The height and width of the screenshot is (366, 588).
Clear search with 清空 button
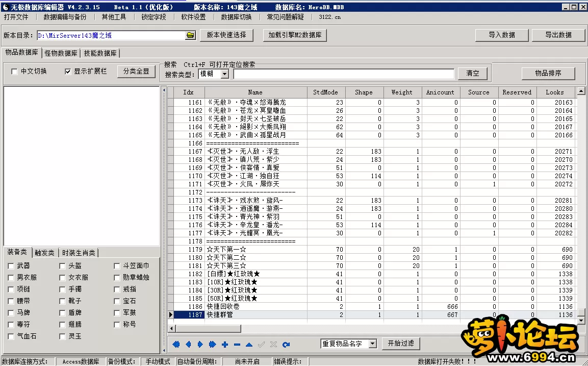473,73
